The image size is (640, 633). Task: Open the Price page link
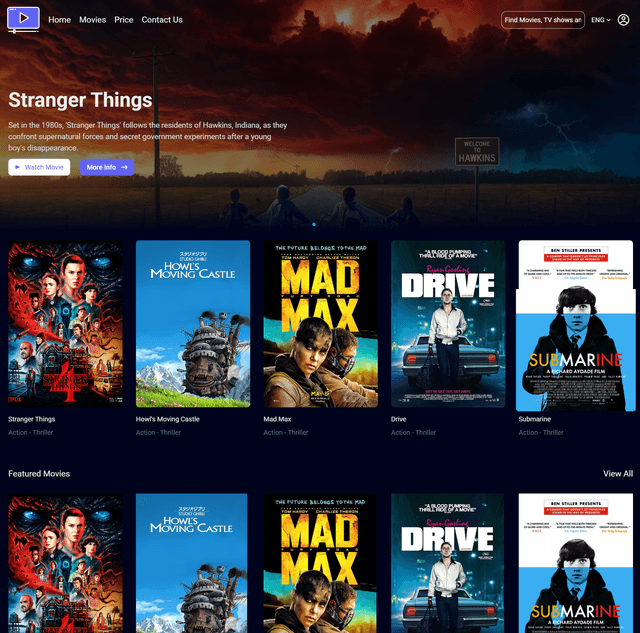123,20
